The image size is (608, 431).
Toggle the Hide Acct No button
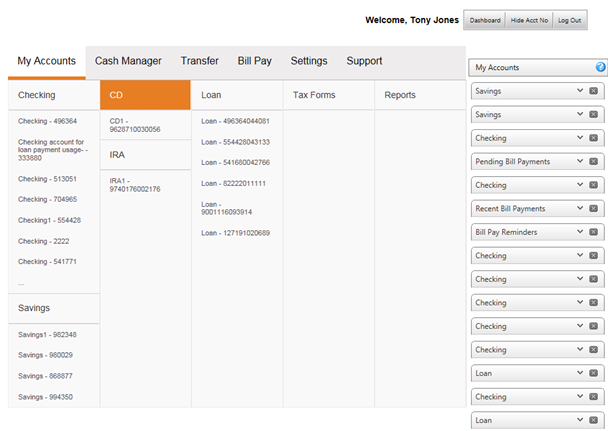coord(529,20)
